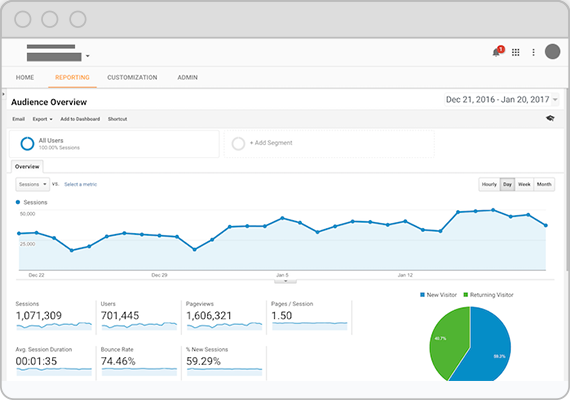Click the empty Add Segment circle
The width and height of the screenshot is (570, 400).
[238, 143]
